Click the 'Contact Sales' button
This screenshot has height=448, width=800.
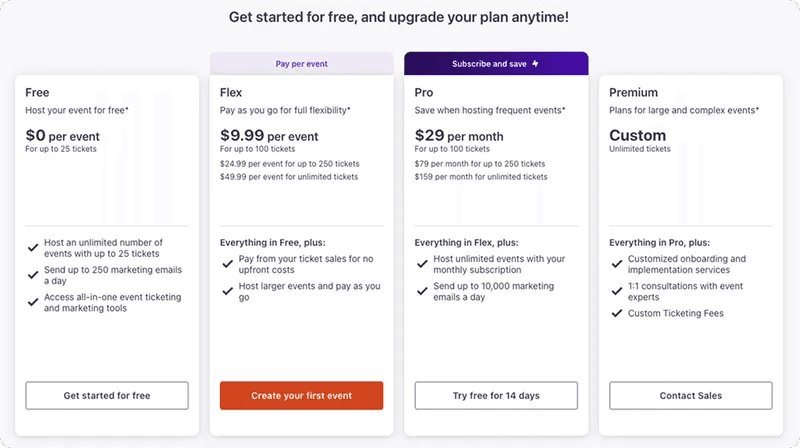pyautogui.click(x=691, y=396)
